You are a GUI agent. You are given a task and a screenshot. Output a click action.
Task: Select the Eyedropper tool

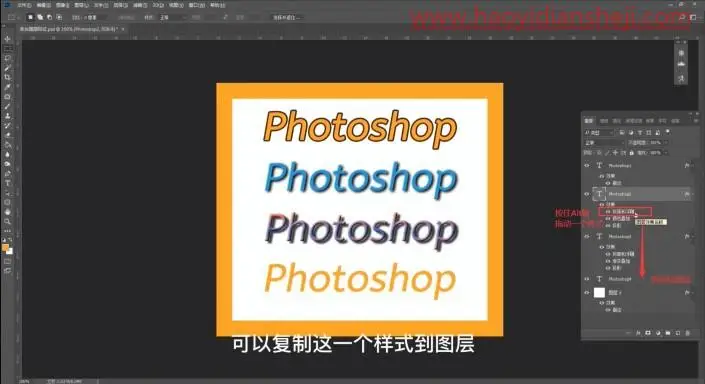8,87
